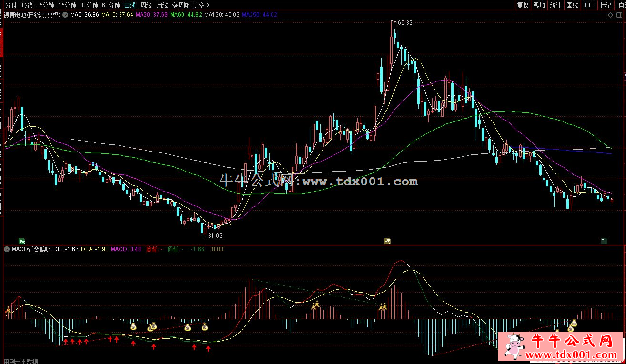The image size is (626, 364).
Task: Click the diamond icon at chart top-right
Action: [x=611, y=15]
